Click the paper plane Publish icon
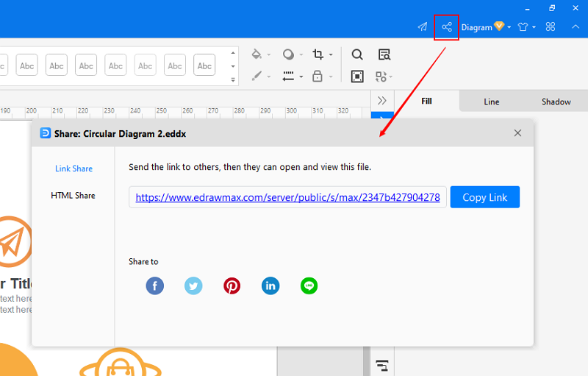The image size is (588, 376). (x=422, y=27)
